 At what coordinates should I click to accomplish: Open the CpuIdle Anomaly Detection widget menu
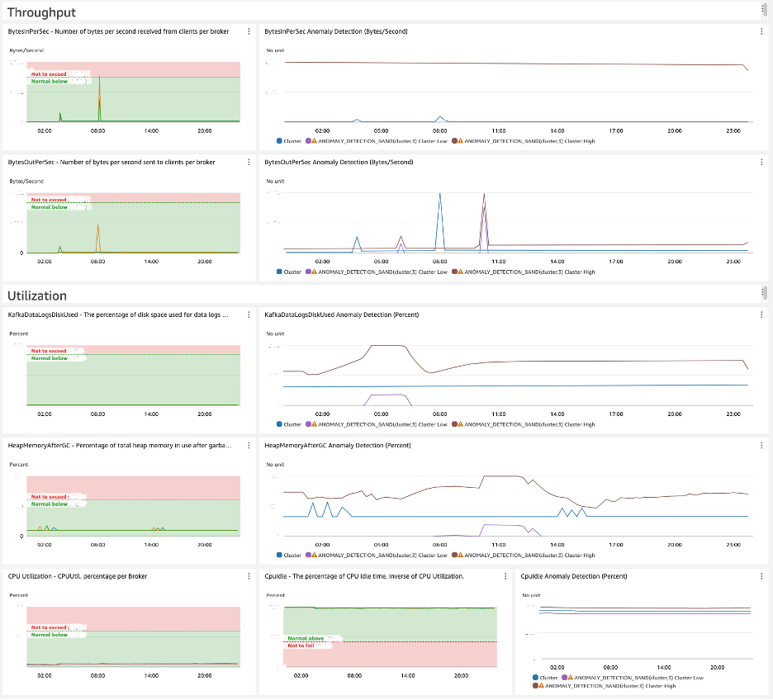click(x=761, y=576)
